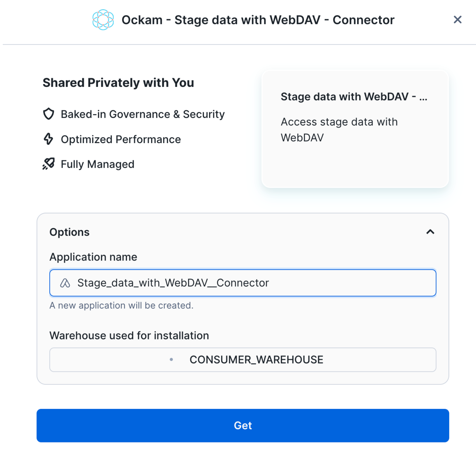Open the CONSUMER_WAREHOUSE warehouse dropdown

[243, 360]
